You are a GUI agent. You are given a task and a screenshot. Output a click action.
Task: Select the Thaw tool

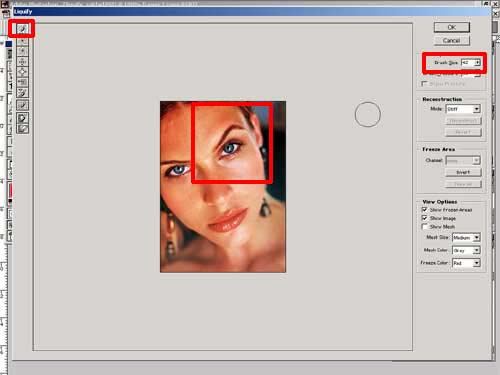point(22,128)
